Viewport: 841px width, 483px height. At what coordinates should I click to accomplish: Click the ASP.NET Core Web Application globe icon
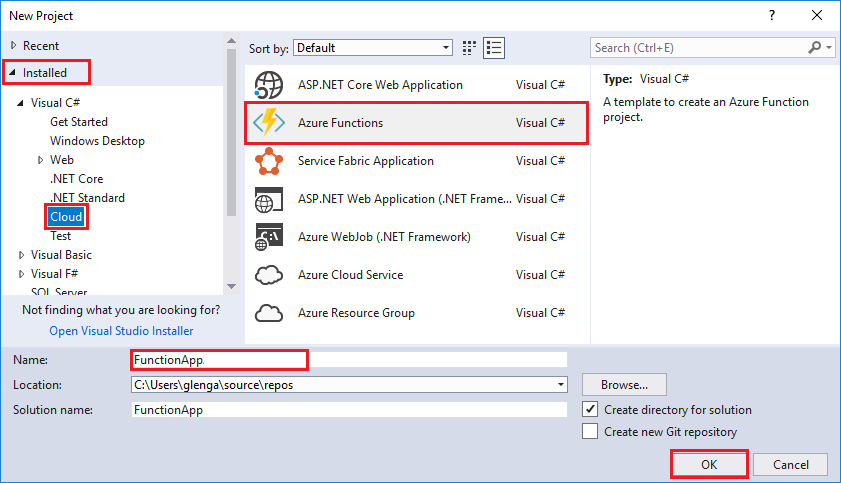pyautogui.click(x=269, y=85)
